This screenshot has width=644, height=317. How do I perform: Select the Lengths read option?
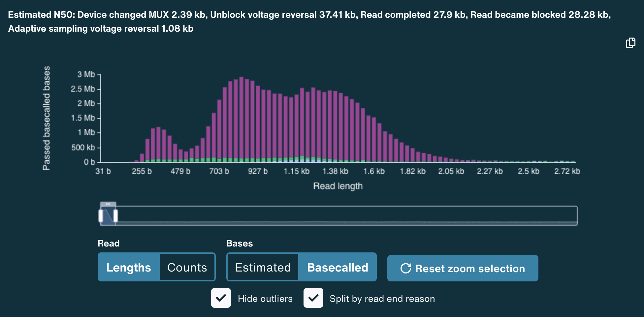pyautogui.click(x=129, y=267)
